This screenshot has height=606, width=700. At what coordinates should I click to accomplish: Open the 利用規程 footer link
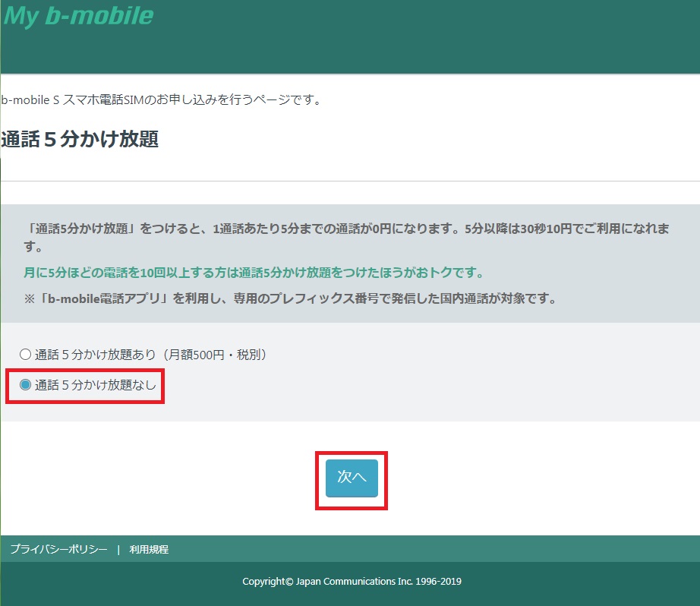tap(149, 549)
